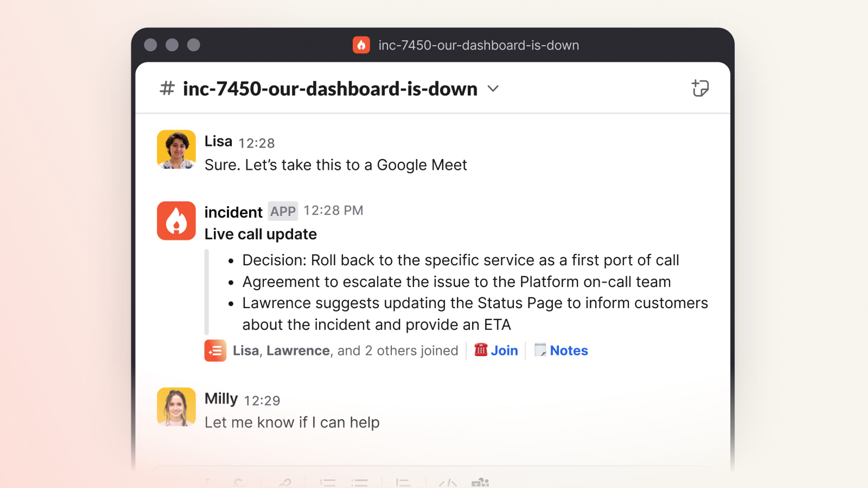Viewport: 868px width, 488px height.
Task: Click the hash symbol before channel name
Action: (167, 89)
